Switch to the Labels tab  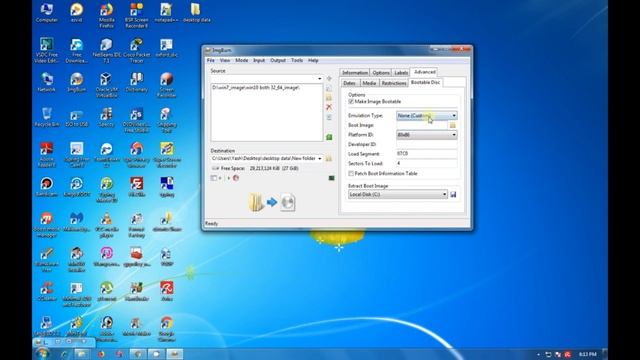(401, 73)
